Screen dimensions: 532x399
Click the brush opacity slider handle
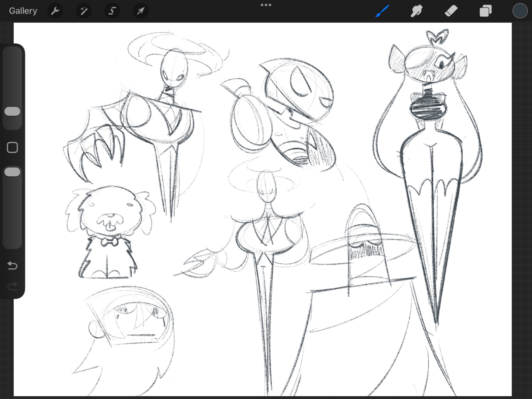[12, 172]
